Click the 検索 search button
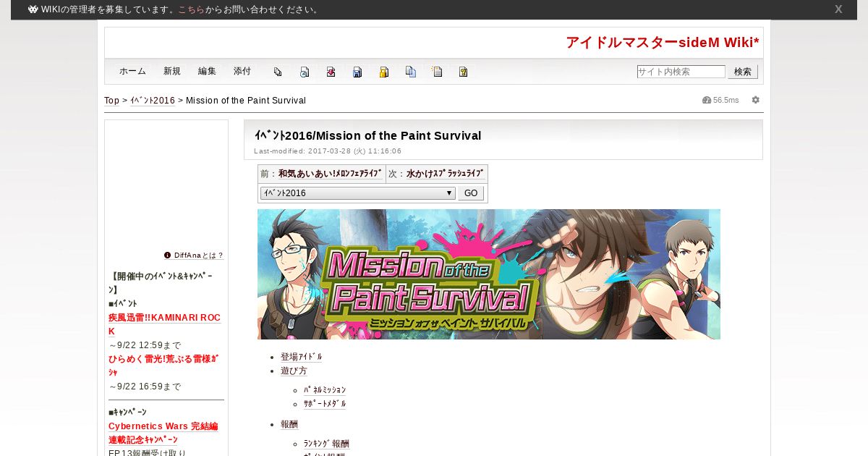The image size is (868, 456). [743, 72]
